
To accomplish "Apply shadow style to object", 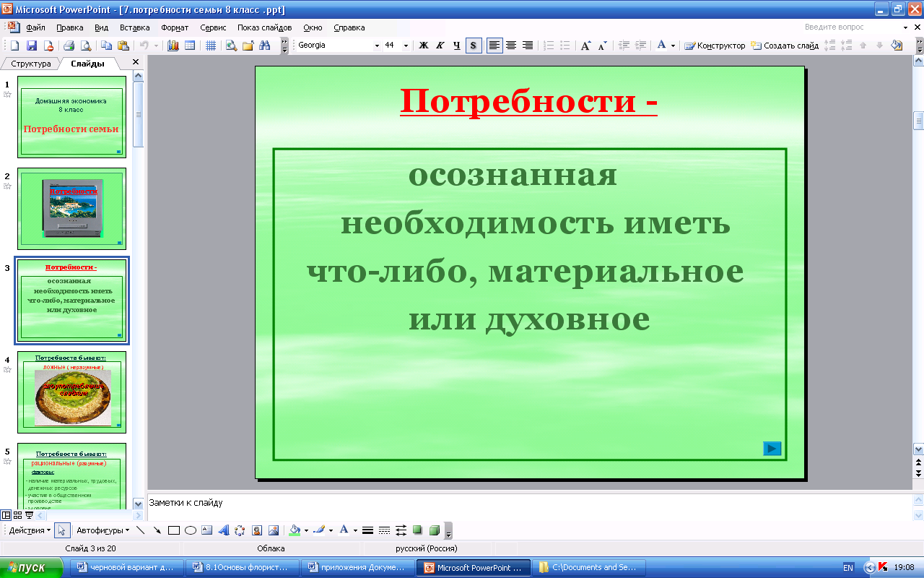I will point(417,530).
